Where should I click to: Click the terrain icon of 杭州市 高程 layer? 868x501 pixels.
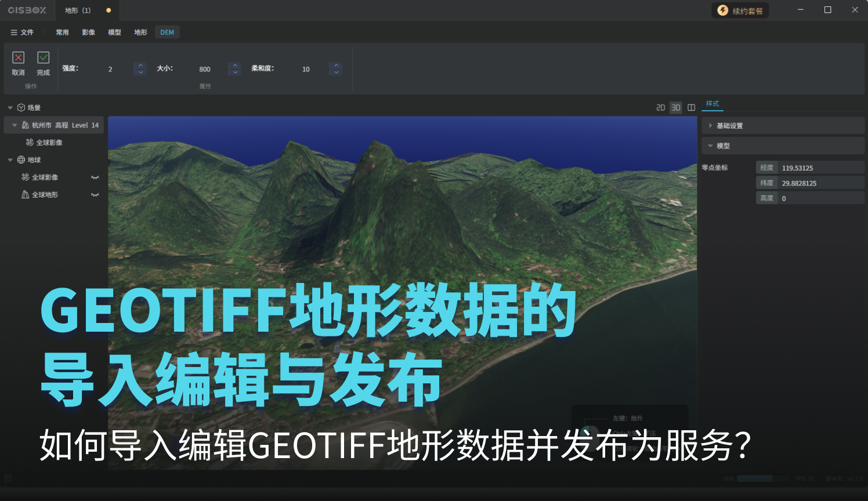click(x=26, y=125)
